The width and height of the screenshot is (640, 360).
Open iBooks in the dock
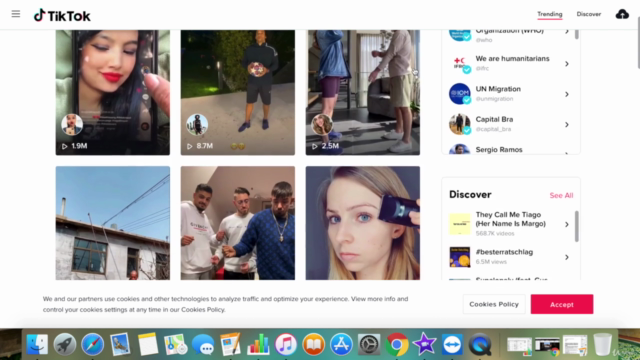click(313, 344)
